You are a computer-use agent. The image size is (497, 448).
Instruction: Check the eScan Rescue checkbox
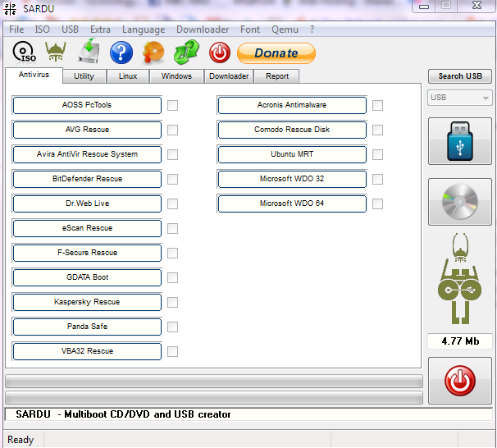[172, 228]
